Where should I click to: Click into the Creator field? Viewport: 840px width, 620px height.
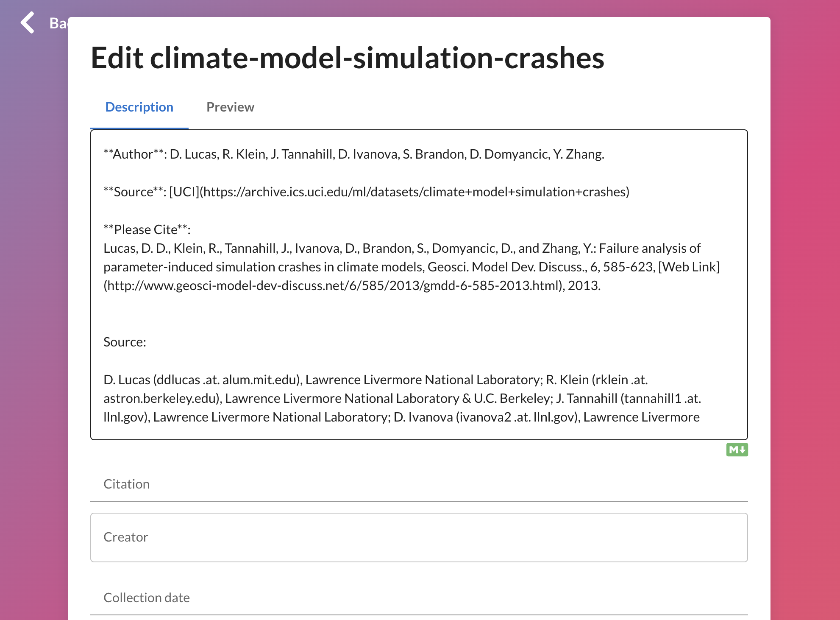419,537
